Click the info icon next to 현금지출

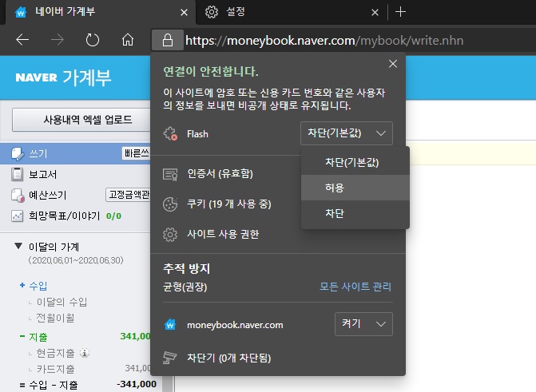85,353
